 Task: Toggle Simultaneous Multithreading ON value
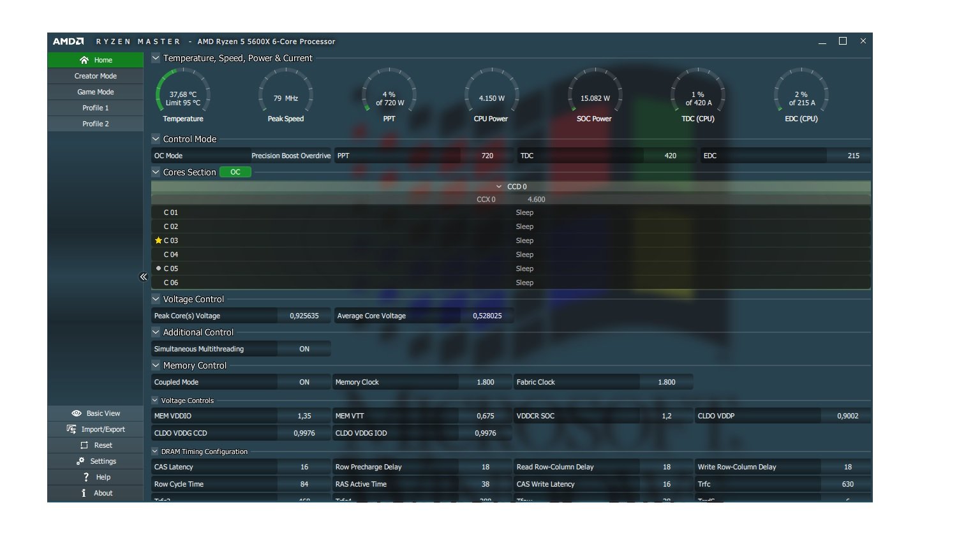click(x=304, y=349)
